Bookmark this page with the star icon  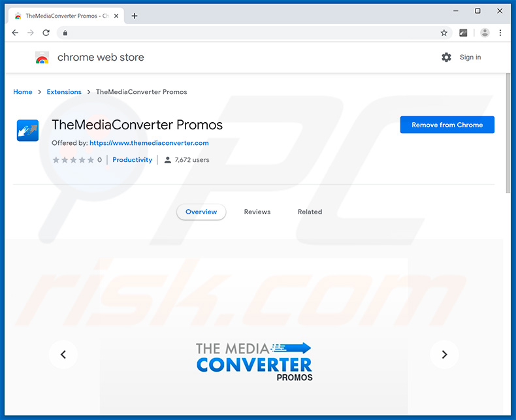[x=444, y=33]
